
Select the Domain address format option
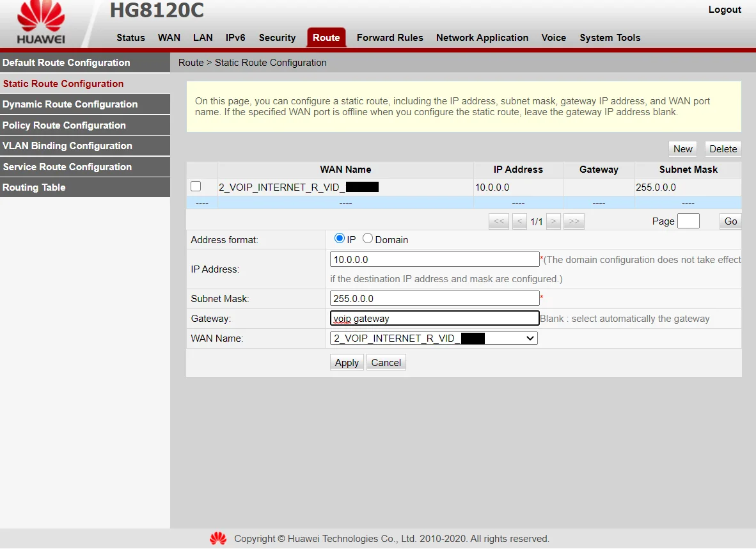coord(368,237)
